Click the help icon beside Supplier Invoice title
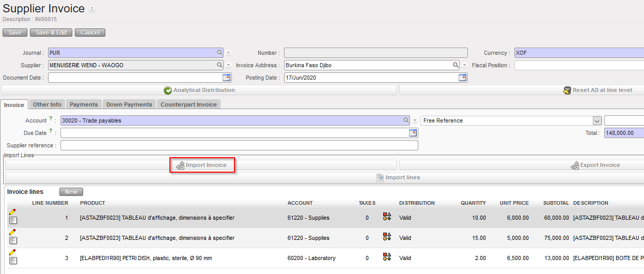This screenshot has width=644, height=274. point(92,10)
